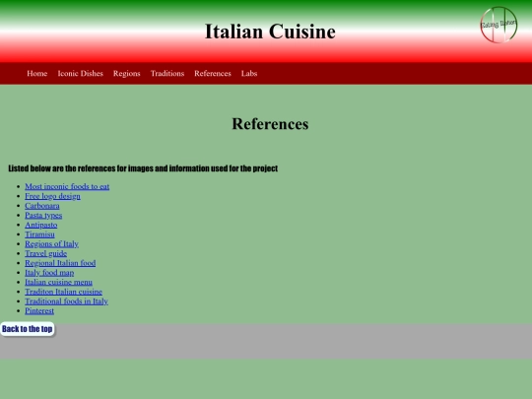Follow the Pinterest link
The image size is (532, 399).
(x=39, y=310)
